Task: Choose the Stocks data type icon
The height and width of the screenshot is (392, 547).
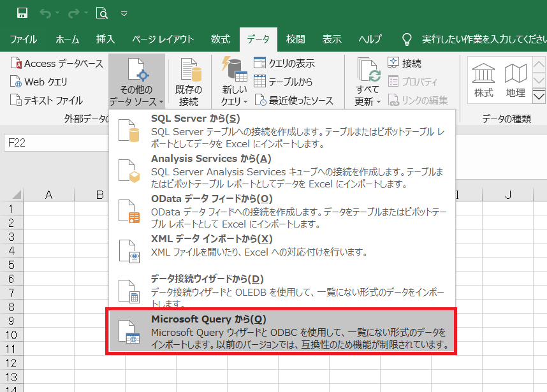Action: click(x=484, y=81)
